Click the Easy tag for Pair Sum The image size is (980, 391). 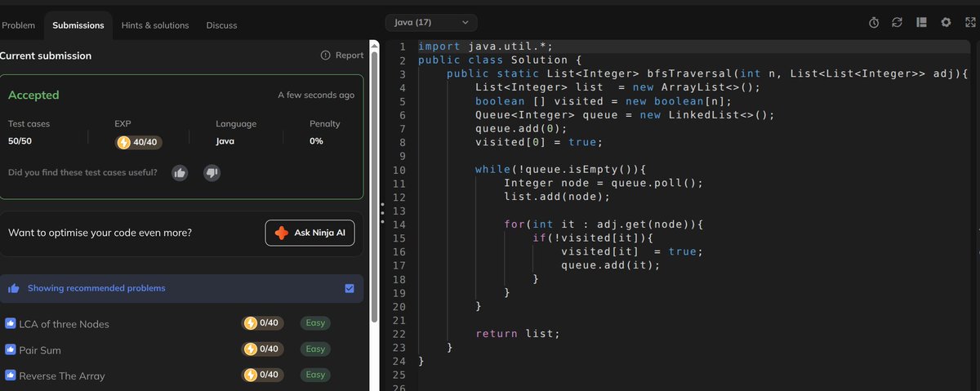coord(315,349)
